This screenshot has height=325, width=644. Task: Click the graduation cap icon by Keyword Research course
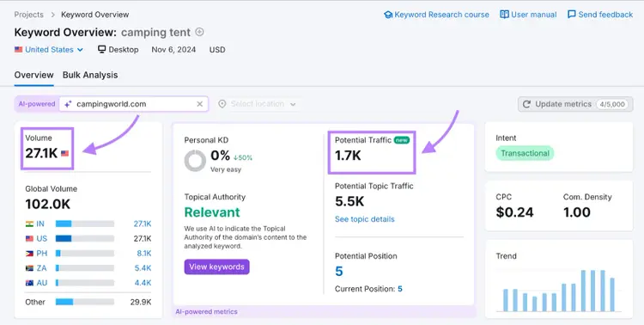(x=388, y=15)
